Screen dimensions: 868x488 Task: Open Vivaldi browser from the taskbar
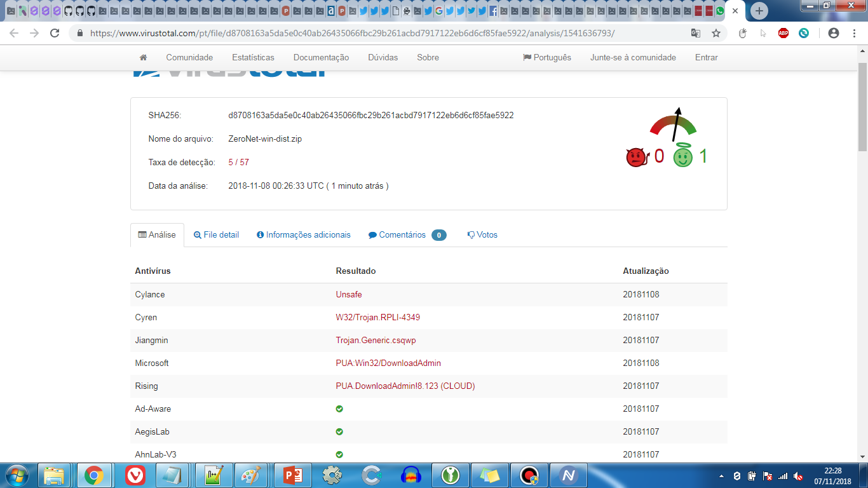point(134,475)
